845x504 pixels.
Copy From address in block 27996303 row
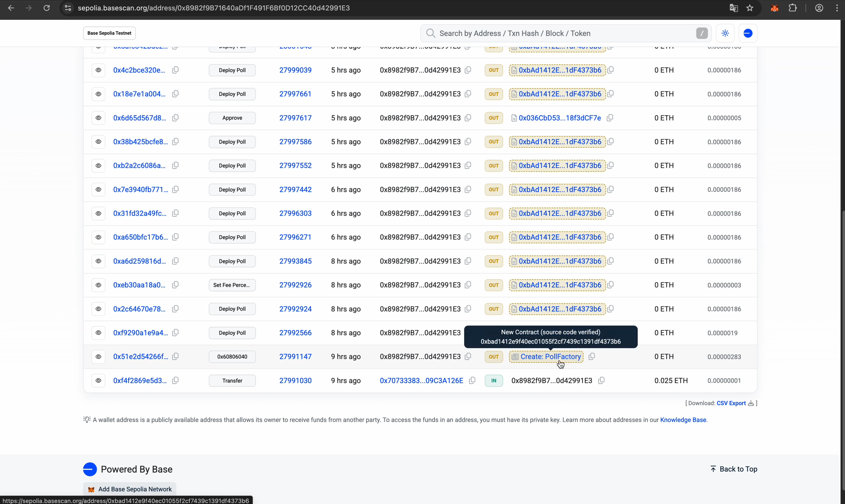[x=468, y=213]
